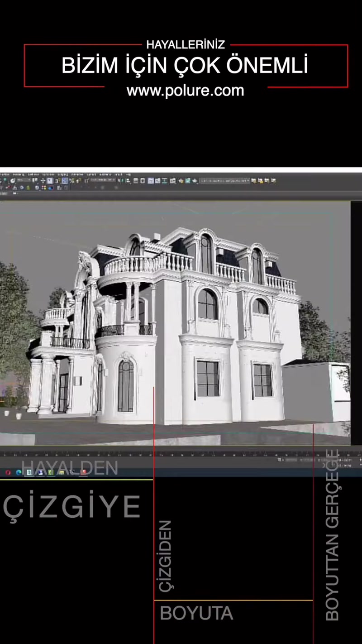The height and width of the screenshot is (644, 362).
Task: Open the render preset dropdown beside the teapot
Action: 225,181
